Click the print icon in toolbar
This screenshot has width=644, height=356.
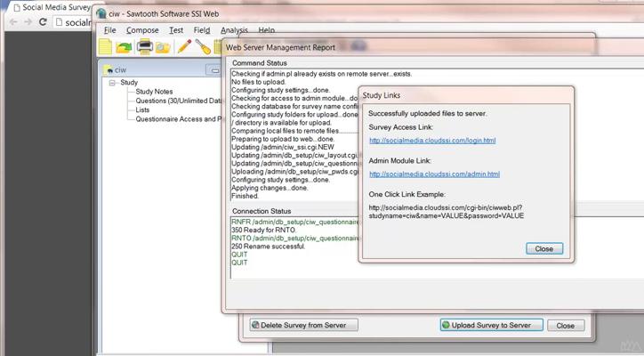(x=145, y=46)
